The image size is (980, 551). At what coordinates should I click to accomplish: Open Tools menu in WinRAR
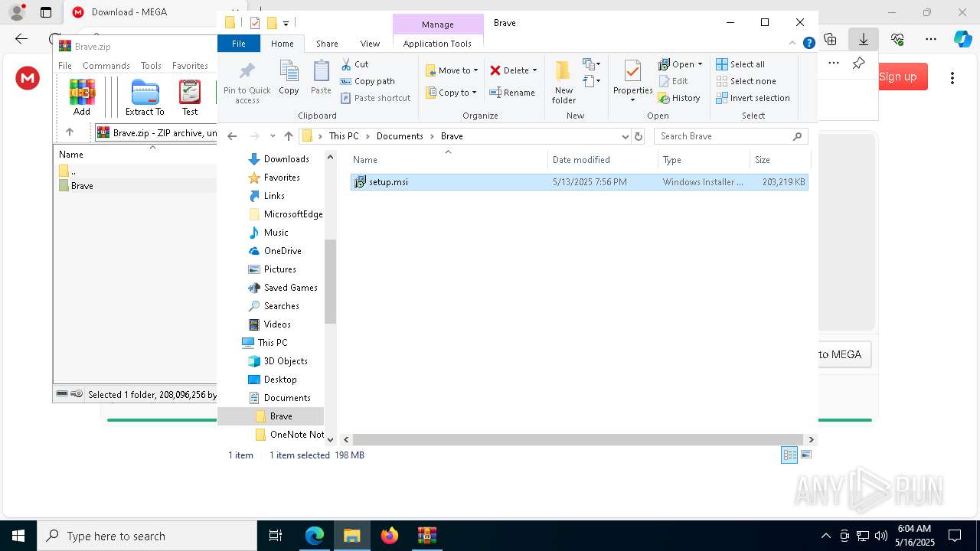[x=151, y=66]
